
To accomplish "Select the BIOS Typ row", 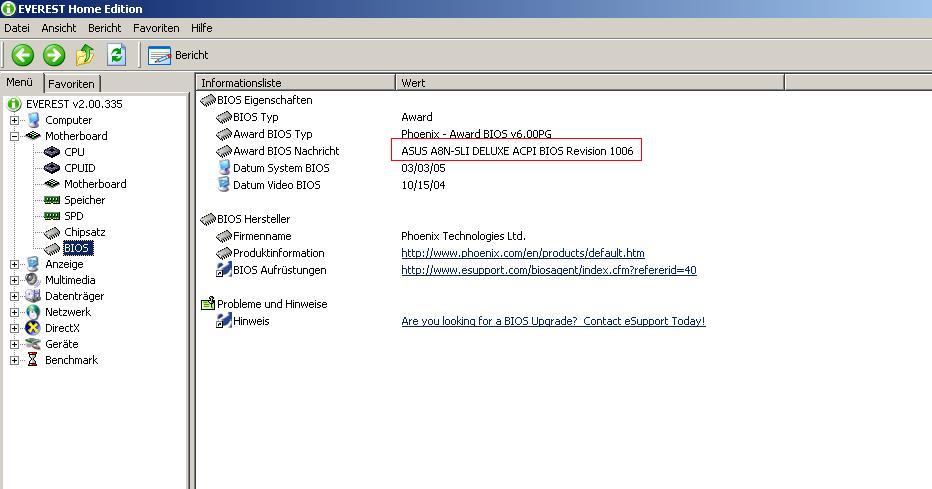I will (256, 117).
